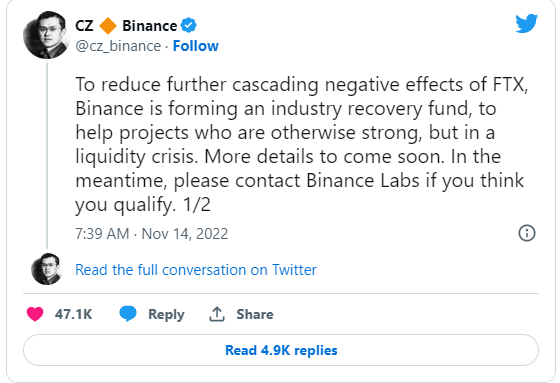Viewport: 560px width, 383px height.
Task: Open the tweet info circle icon
Action: point(526,233)
